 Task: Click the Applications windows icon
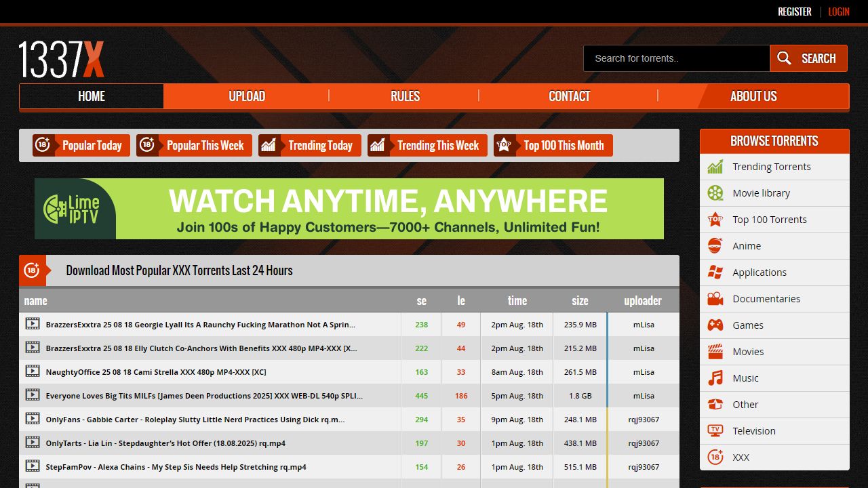(715, 272)
